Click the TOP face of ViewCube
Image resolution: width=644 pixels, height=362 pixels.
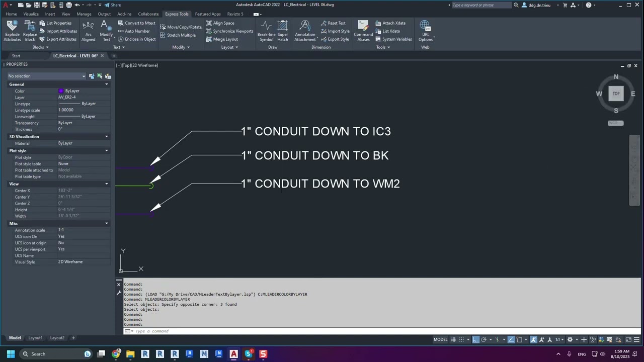pos(616,94)
